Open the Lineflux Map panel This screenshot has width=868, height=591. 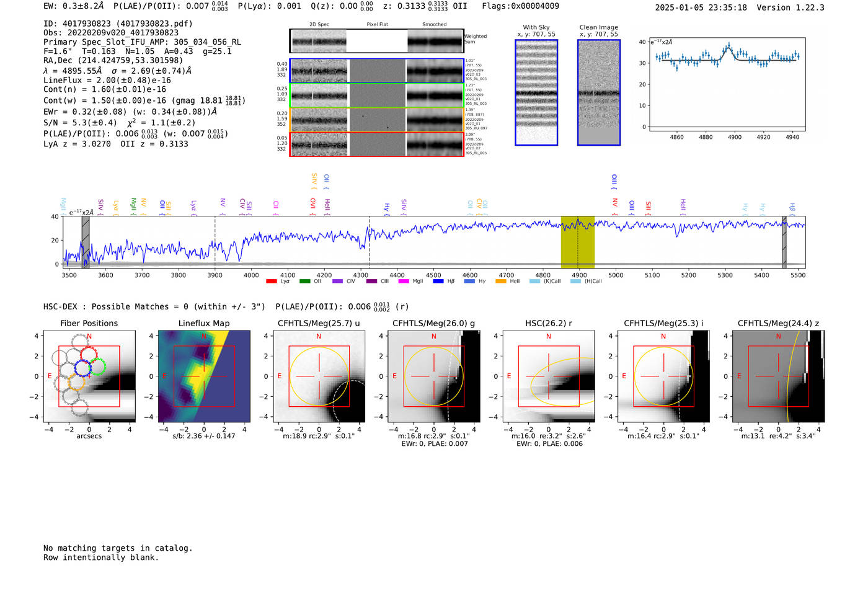204,376
